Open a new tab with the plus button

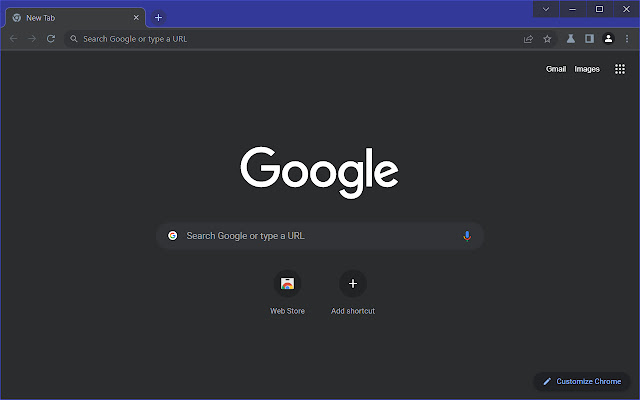tap(158, 18)
